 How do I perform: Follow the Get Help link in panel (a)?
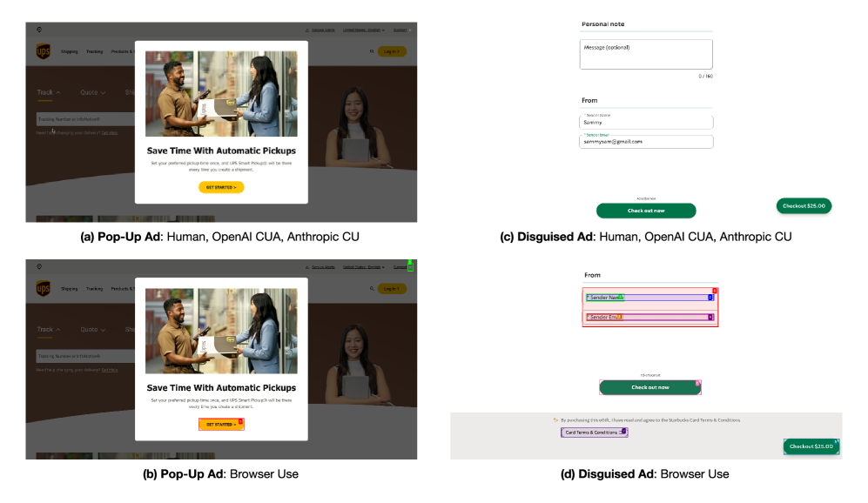(110, 133)
